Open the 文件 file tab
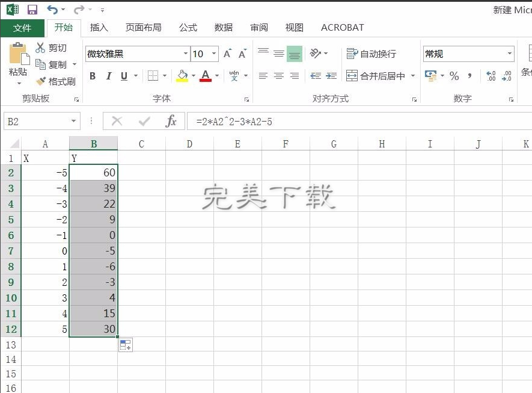This screenshot has height=393, width=532. point(22,28)
